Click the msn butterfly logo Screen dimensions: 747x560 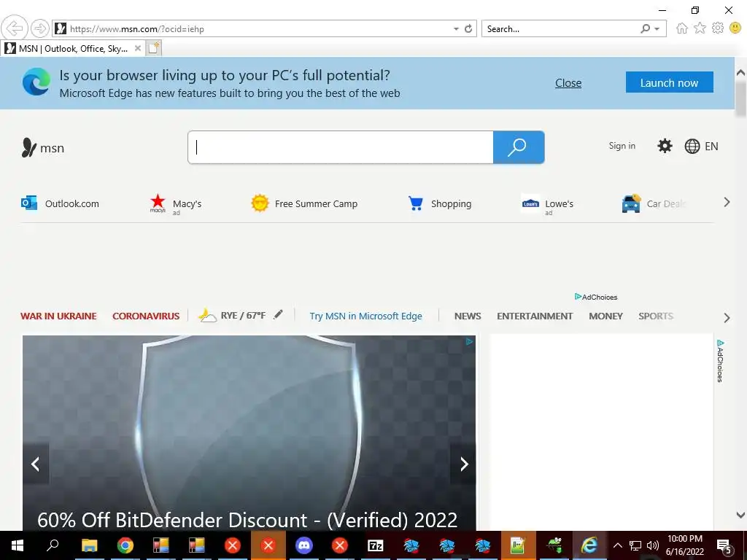click(x=29, y=147)
